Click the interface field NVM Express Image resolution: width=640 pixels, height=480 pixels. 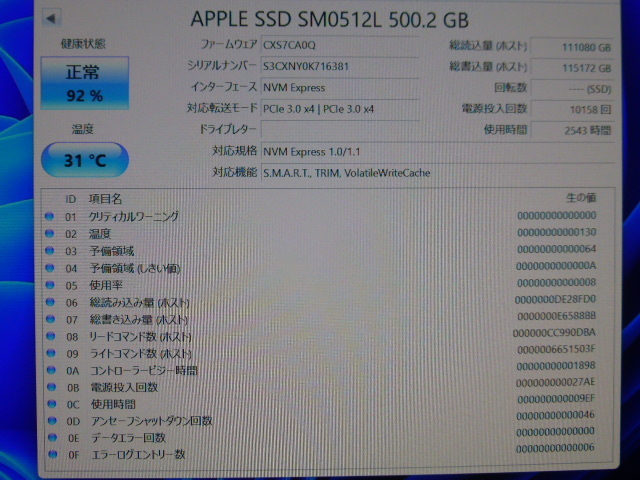point(340,88)
